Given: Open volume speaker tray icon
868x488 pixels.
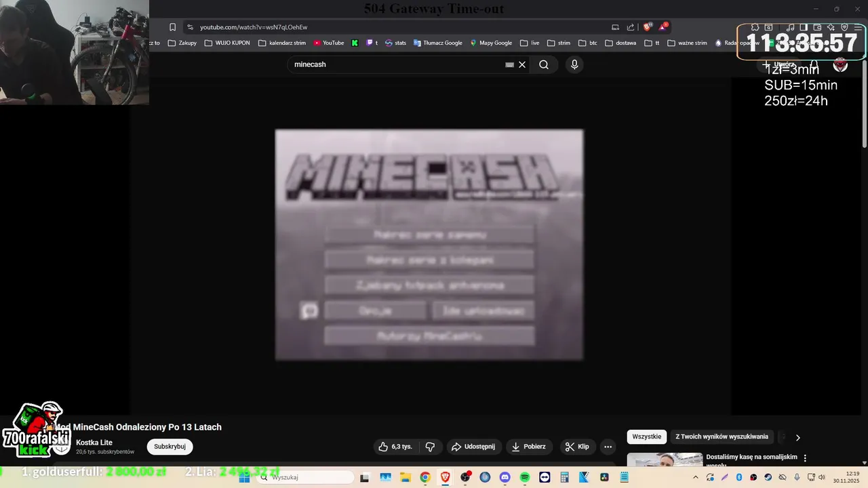Looking at the screenshot, I should tap(822, 477).
